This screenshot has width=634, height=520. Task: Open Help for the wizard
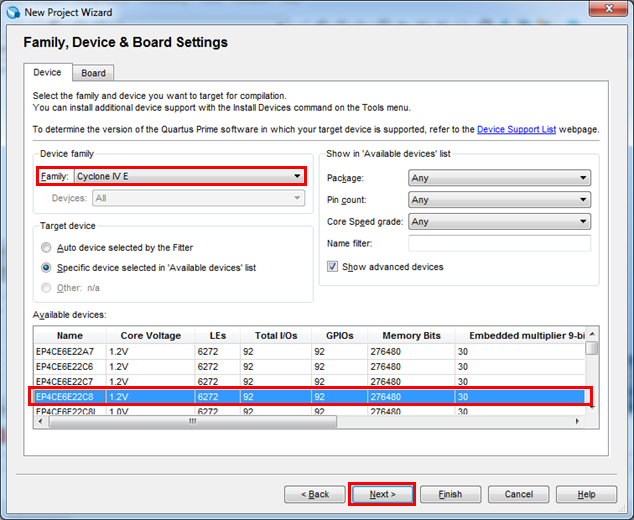(586, 494)
